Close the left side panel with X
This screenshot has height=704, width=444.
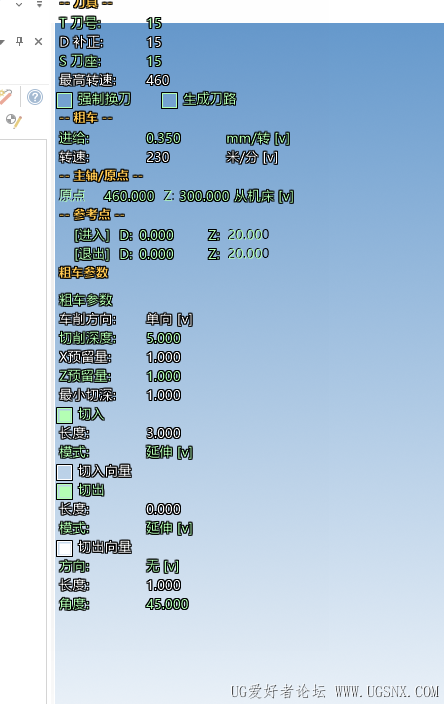click(39, 42)
